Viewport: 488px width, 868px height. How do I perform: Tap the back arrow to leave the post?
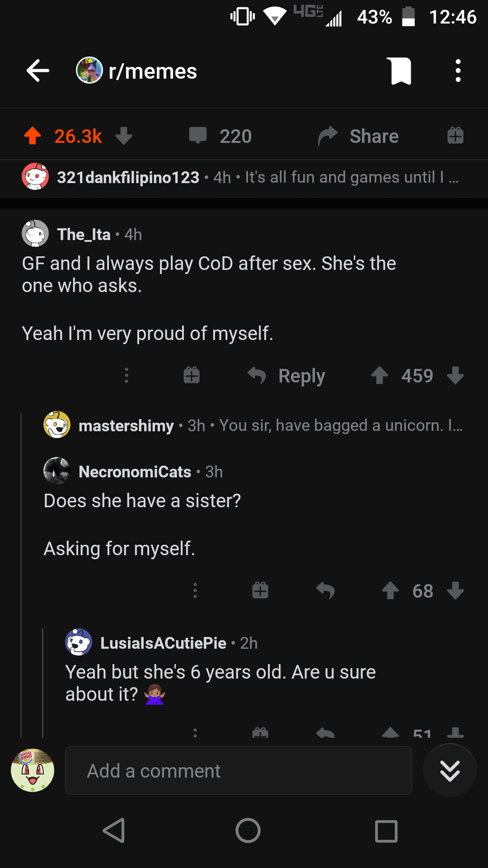coord(38,71)
